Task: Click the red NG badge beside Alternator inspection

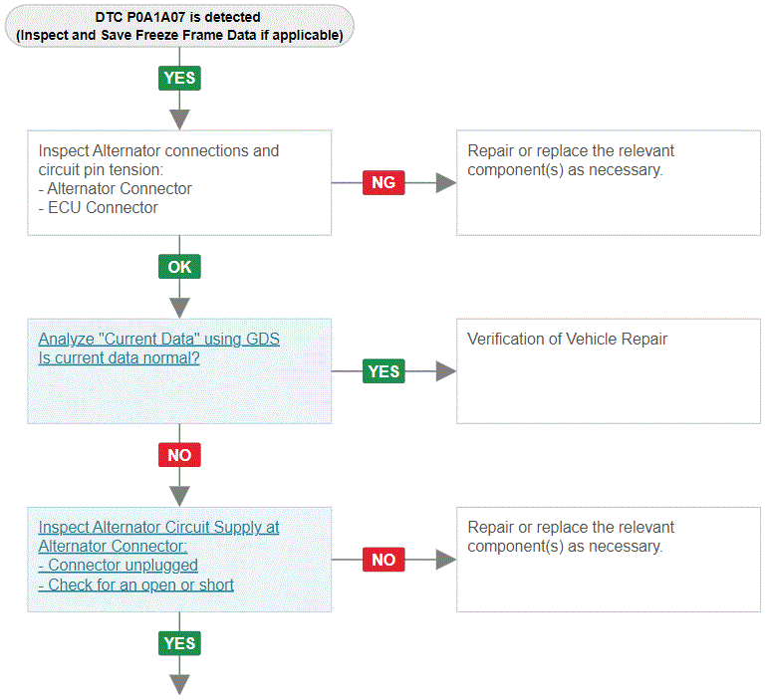Action: [383, 182]
